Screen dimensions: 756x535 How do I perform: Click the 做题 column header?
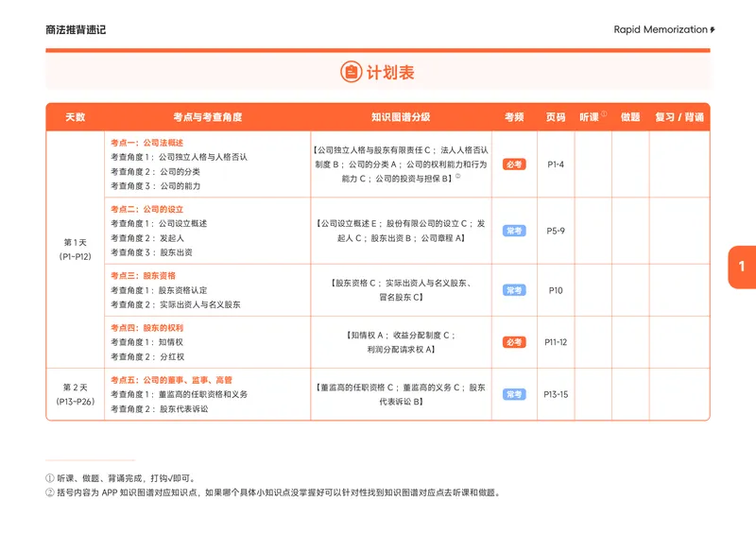pyautogui.click(x=630, y=117)
